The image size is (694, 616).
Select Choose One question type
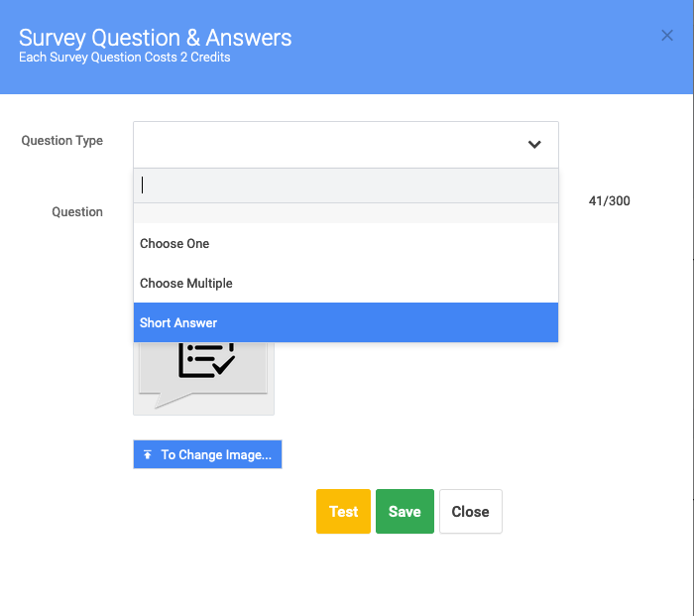tap(346, 244)
